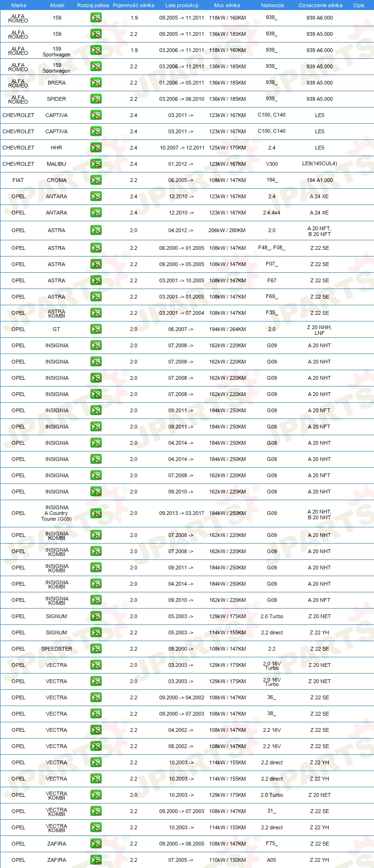Click the Opis column header

click(359, 5)
